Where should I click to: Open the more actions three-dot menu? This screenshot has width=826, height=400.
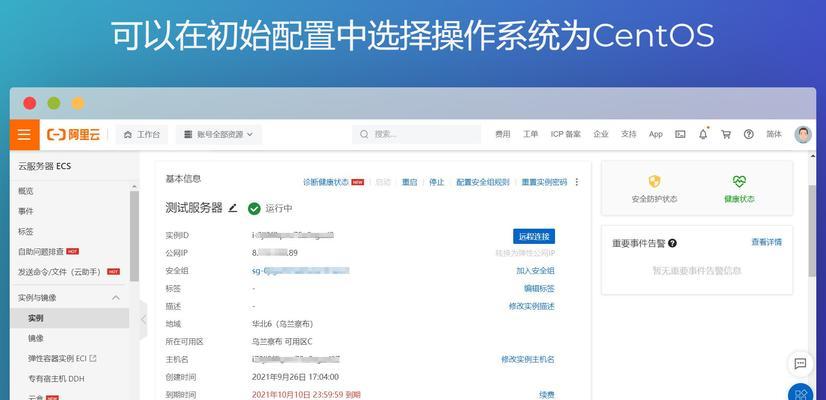(x=576, y=182)
